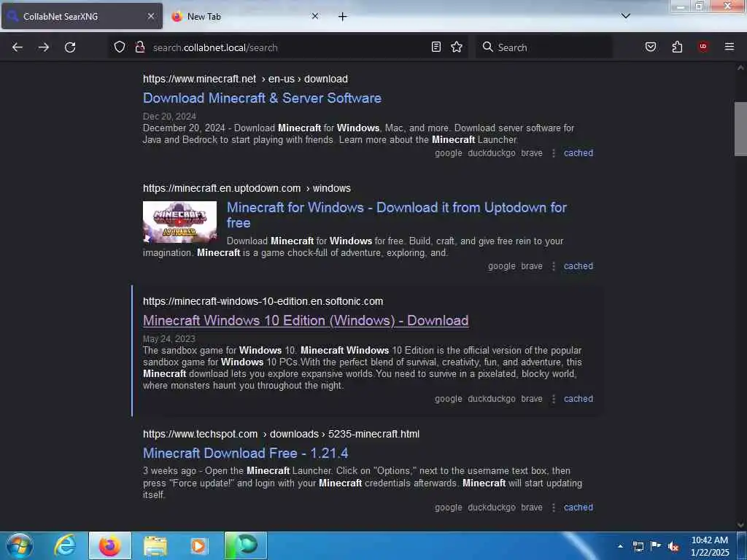
Task: Click the scrollbar up arrow
Action: [740, 68]
